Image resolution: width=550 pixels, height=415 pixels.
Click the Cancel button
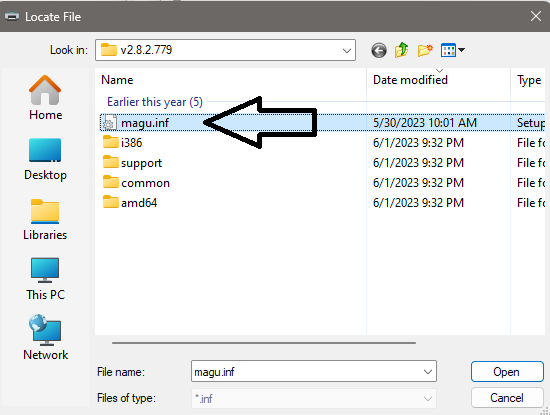click(x=507, y=398)
